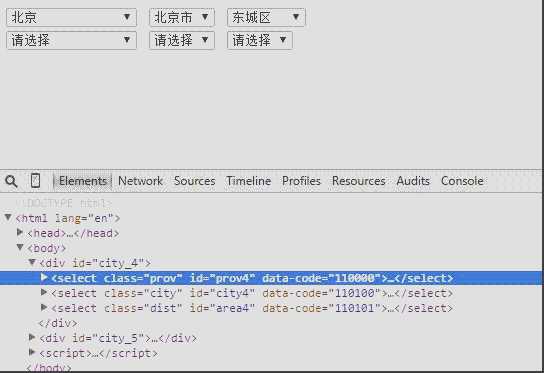The height and width of the screenshot is (373, 544).
Task: Expand the select id="city4" node
Action: pyautogui.click(x=44, y=293)
